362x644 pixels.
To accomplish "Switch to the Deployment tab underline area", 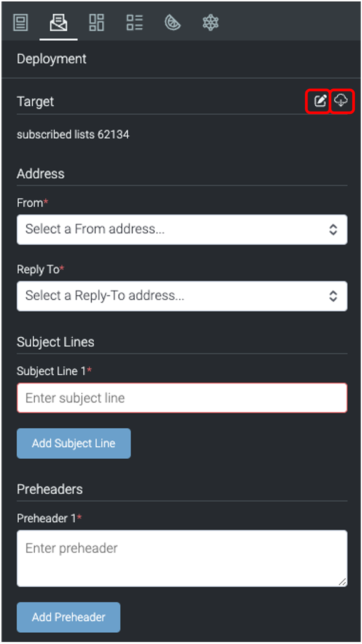I will [58, 38].
